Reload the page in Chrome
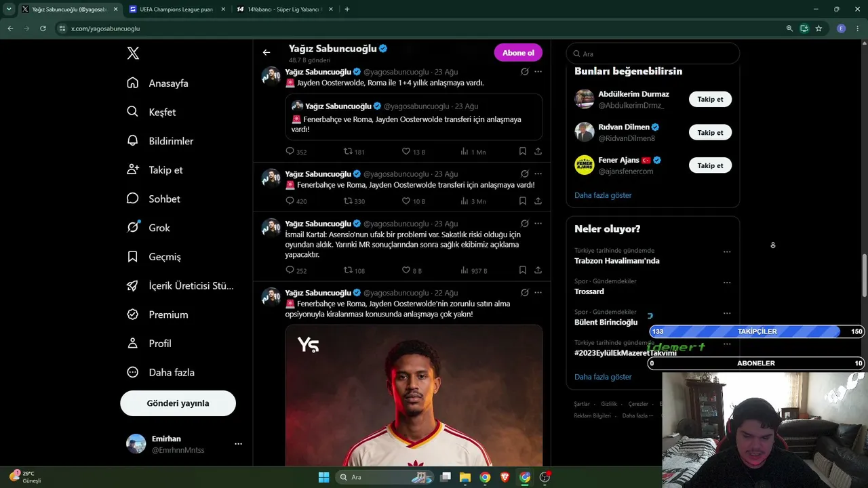Screen dimensions: 868x488 pos(43,28)
